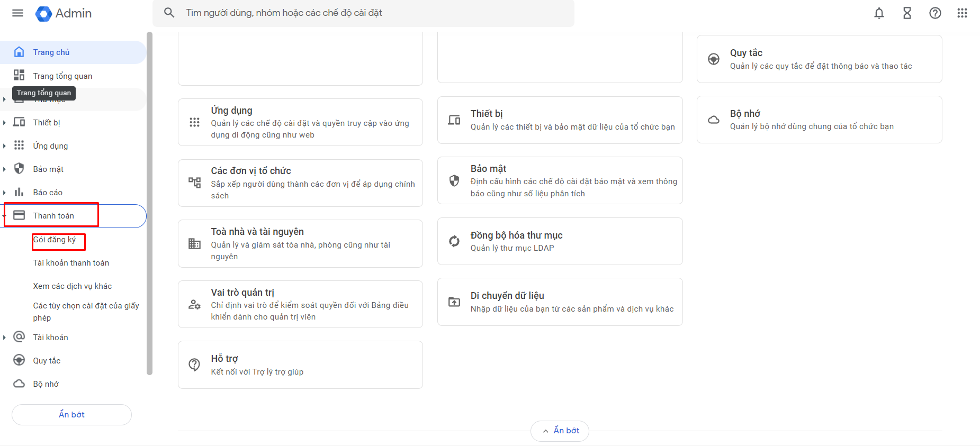Open the Google apps grid

click(962, 13)
